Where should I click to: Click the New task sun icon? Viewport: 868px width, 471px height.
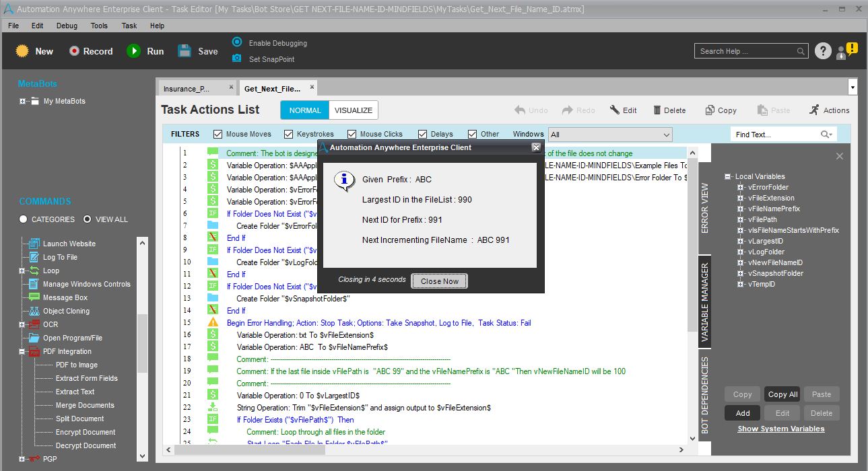[23, 51]
